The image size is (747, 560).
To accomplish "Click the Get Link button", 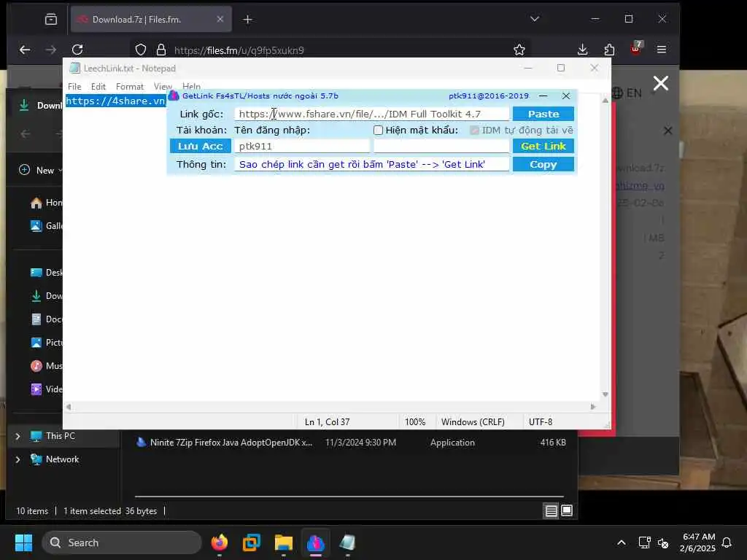I will (x=543, y=146).
